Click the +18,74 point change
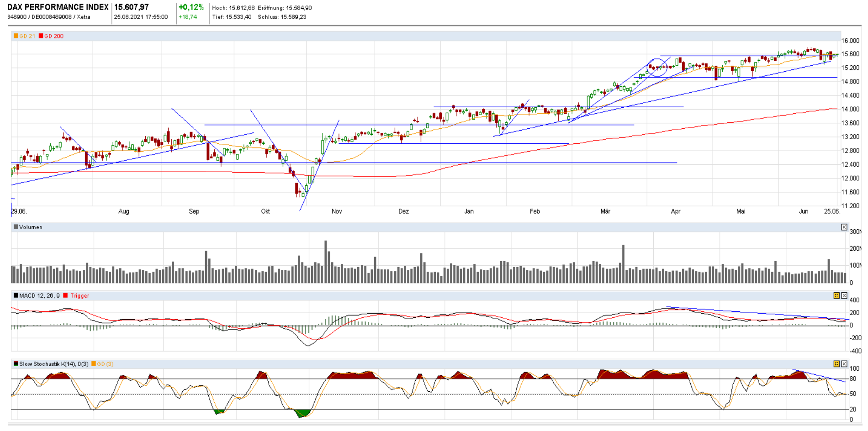868x431 pixels. click(188, 17)
